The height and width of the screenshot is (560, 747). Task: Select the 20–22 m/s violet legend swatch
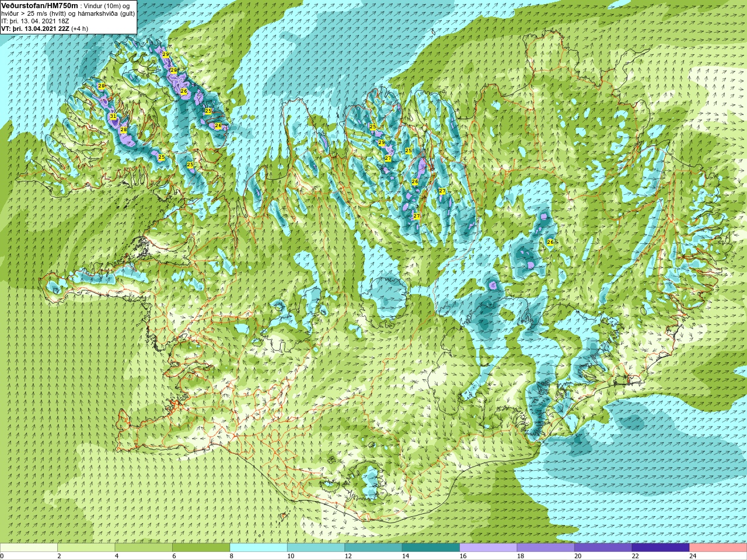[603, 548]
